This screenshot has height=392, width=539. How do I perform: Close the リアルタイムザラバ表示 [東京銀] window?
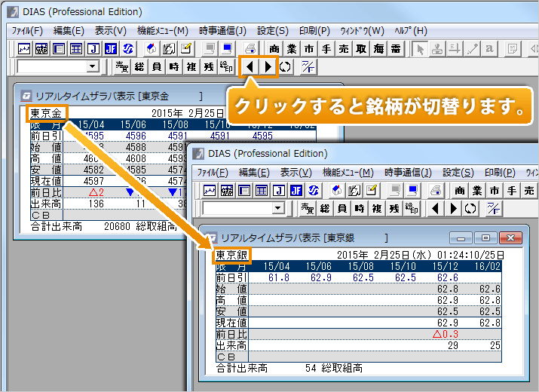512,237
